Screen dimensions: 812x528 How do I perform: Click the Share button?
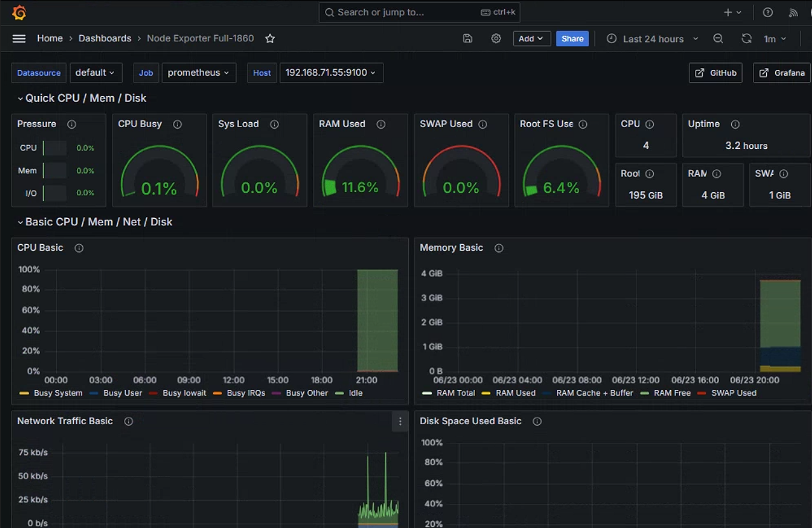click(572, 39)
